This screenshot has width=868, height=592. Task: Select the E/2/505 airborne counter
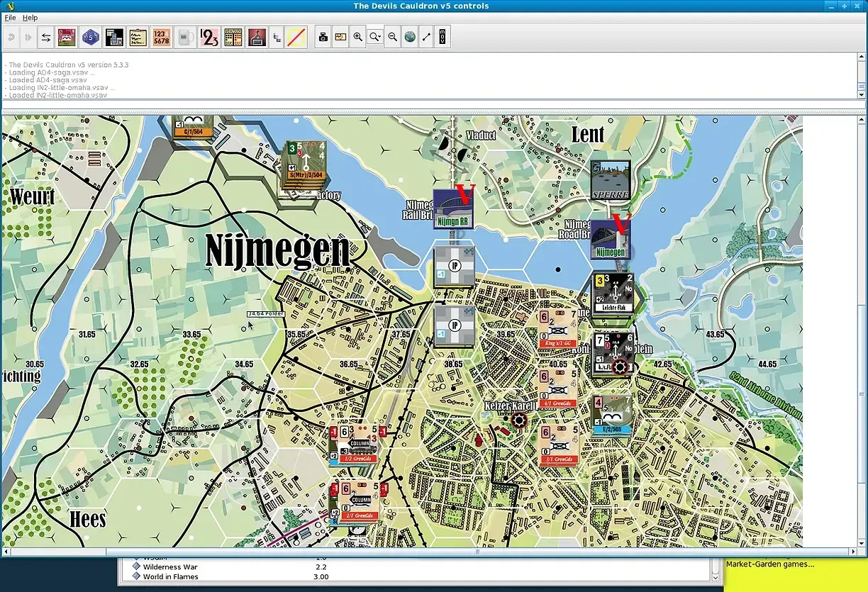coord(612,415)
